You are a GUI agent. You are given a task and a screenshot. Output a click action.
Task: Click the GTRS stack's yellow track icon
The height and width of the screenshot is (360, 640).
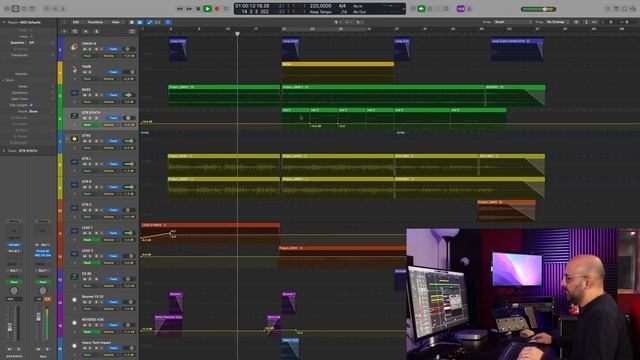pyautogui.click(x=74, y=139)
